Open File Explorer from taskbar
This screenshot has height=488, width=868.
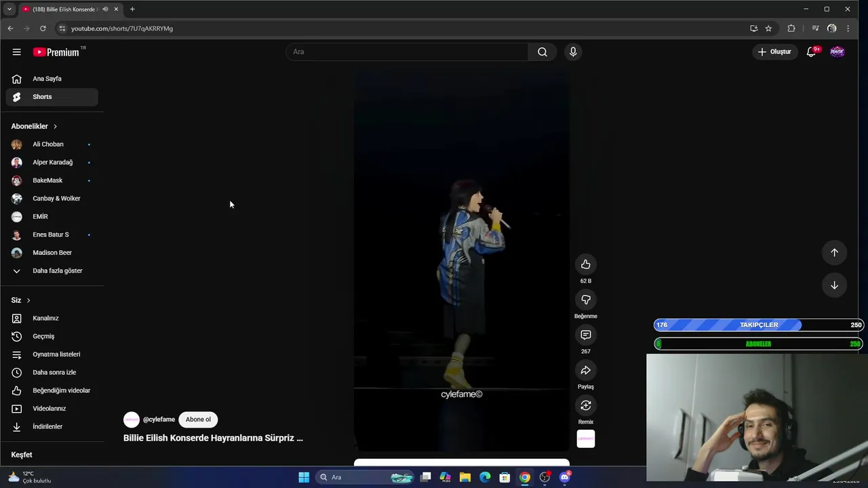465,477
